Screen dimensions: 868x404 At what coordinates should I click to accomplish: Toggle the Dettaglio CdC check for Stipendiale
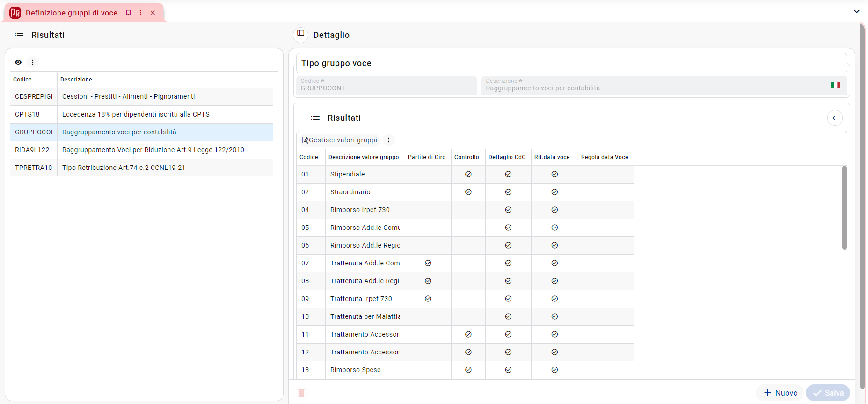pos(508,174)
